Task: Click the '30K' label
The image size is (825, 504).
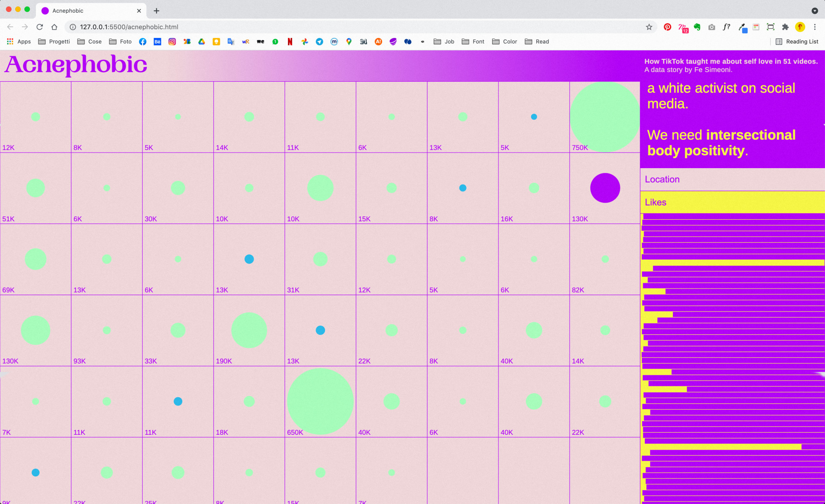Action: [x=151, y=219]
